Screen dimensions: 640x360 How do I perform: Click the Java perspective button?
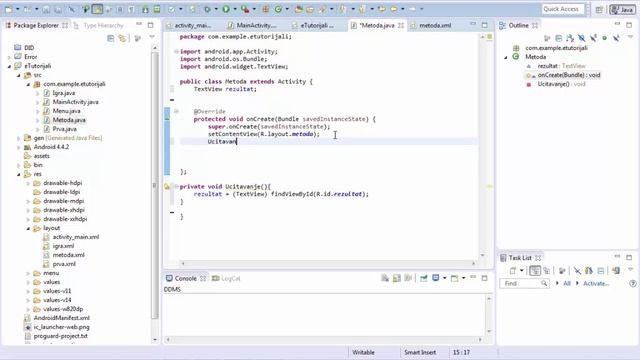coord(623,9)
